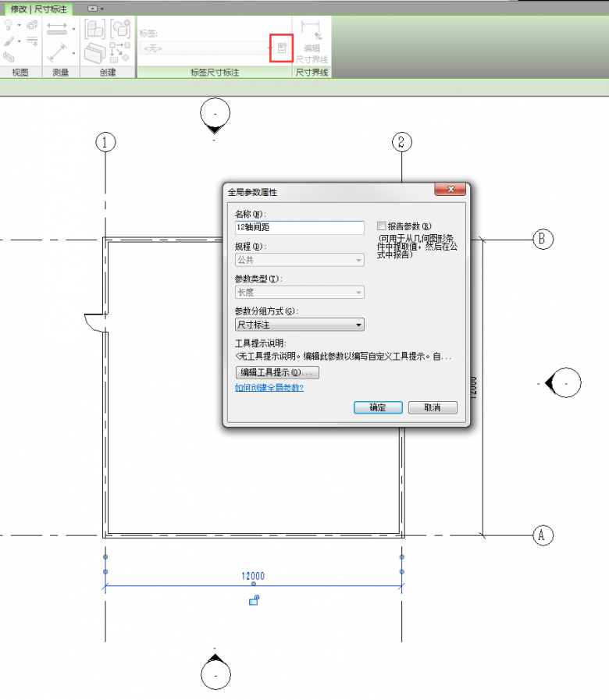Select the 修改 | 尺寸标注 ribbon tab

click(38, 9)
